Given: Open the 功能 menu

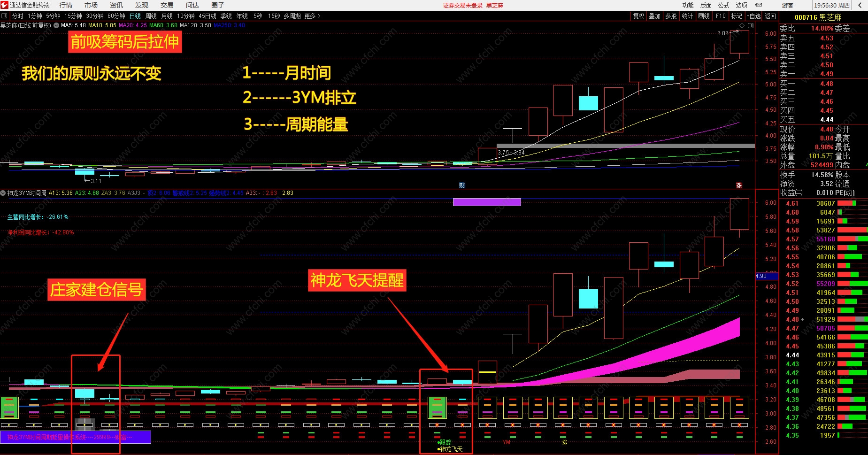Looking at the screenshot, I should [688, 5].
